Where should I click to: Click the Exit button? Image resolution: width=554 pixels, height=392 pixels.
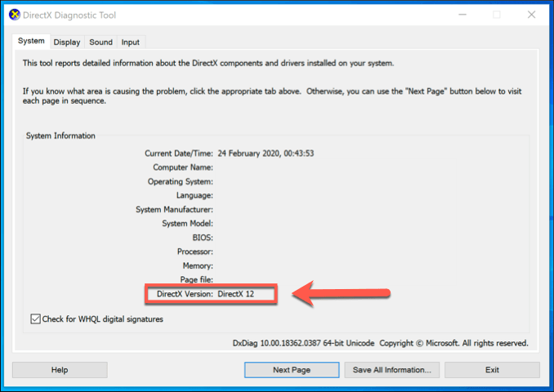[x=492, y=370]
